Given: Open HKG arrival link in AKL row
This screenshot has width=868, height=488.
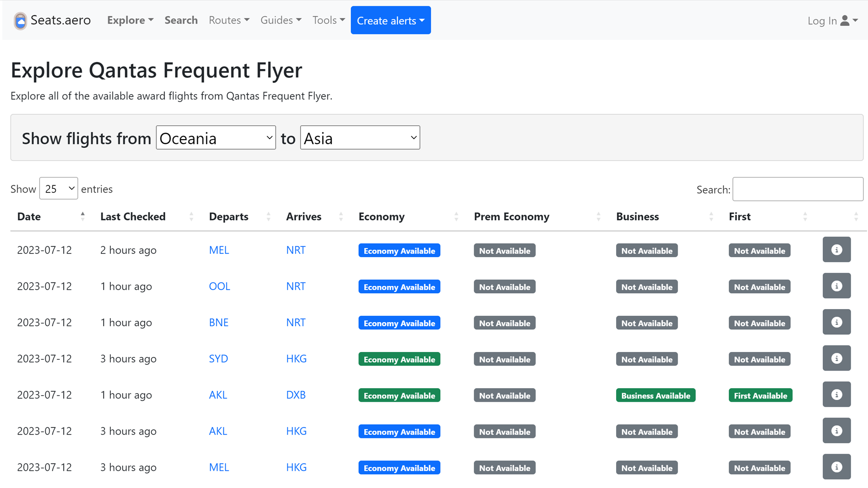Looking at the screenshot, I should [296, 431].
